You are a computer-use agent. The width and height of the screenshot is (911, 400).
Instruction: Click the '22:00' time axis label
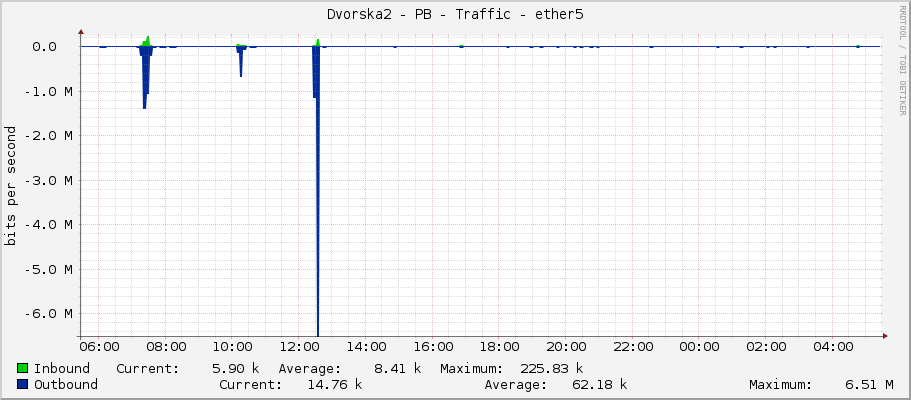pyautogui.click(x=633, y=347)
